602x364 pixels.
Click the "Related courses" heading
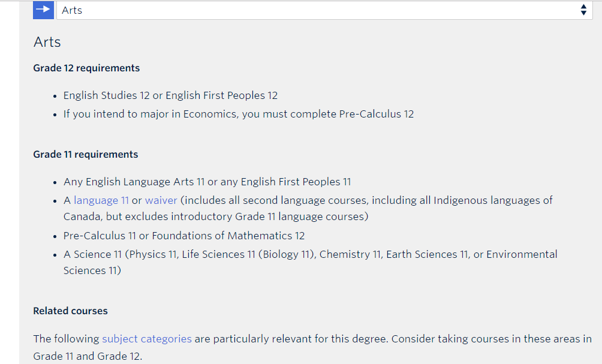click(70, 311)
